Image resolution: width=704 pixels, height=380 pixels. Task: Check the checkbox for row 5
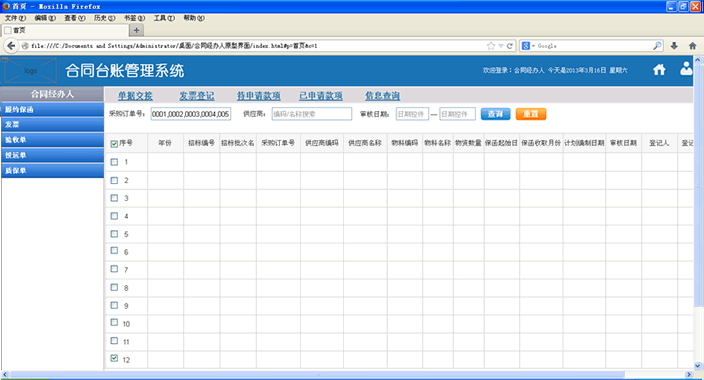pos(114,234)
